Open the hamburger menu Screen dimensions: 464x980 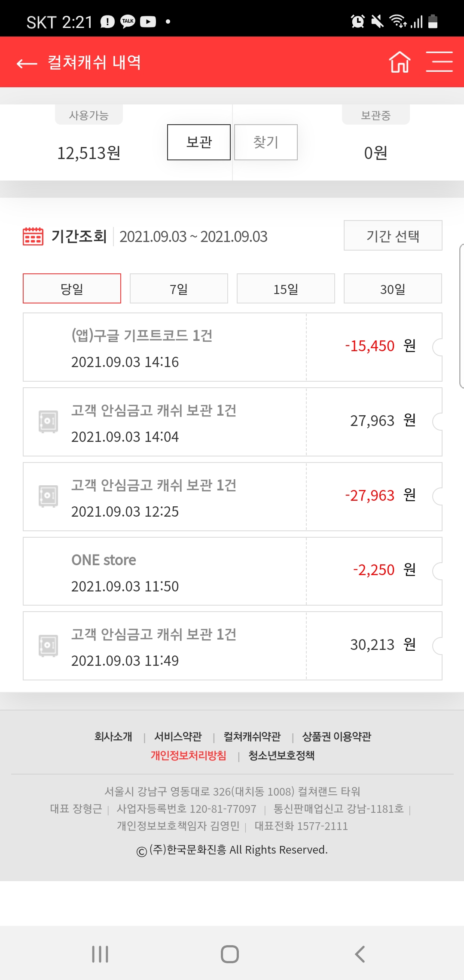coord(439,62)
